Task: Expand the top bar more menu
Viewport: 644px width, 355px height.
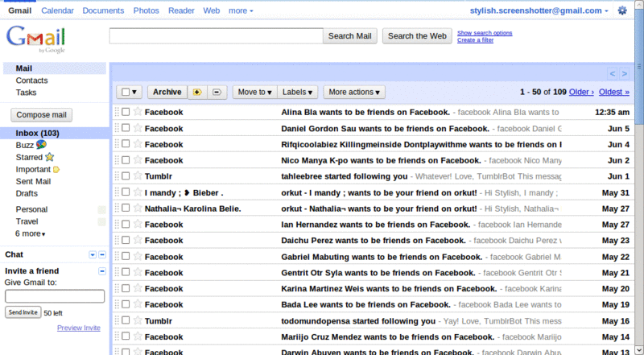Action: [x=241, y=10]
